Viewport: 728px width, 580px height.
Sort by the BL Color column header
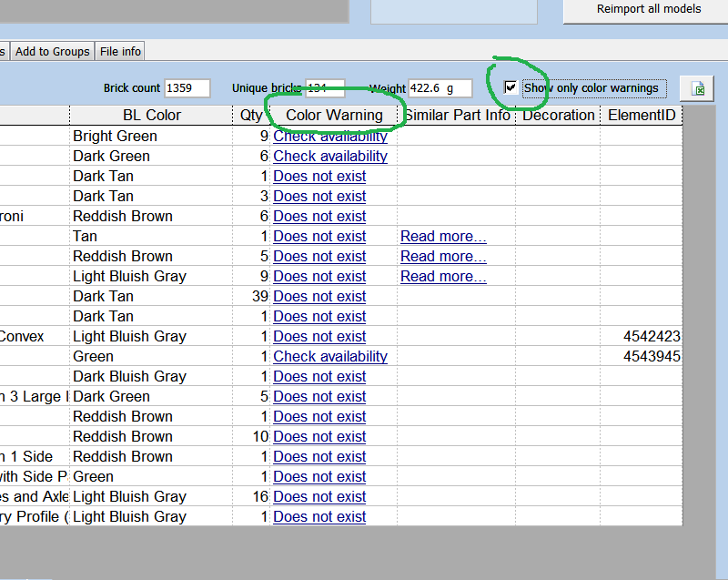[x=152, y=115]
